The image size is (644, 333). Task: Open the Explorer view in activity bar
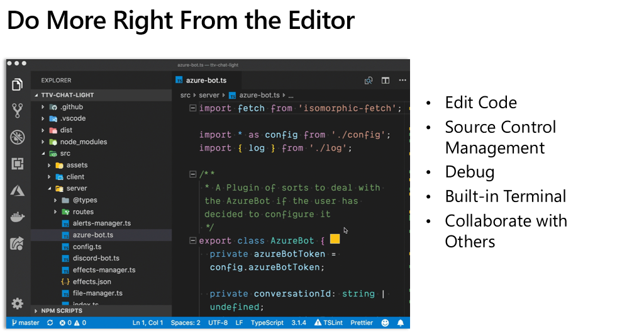[17, 85]
